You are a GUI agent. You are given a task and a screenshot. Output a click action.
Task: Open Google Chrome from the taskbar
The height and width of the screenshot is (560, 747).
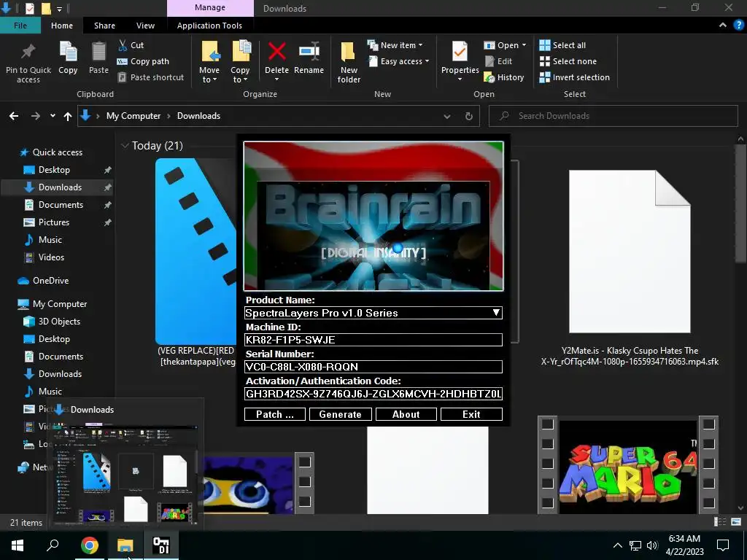[x=90, y=545]
